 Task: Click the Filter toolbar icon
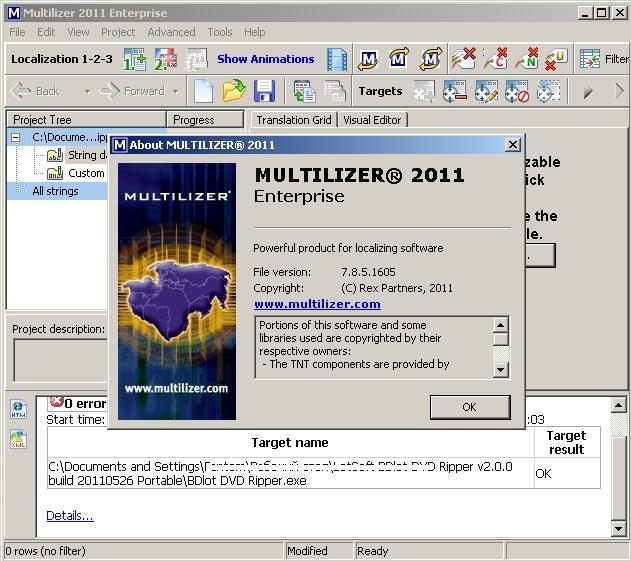[x=590, y=59]
